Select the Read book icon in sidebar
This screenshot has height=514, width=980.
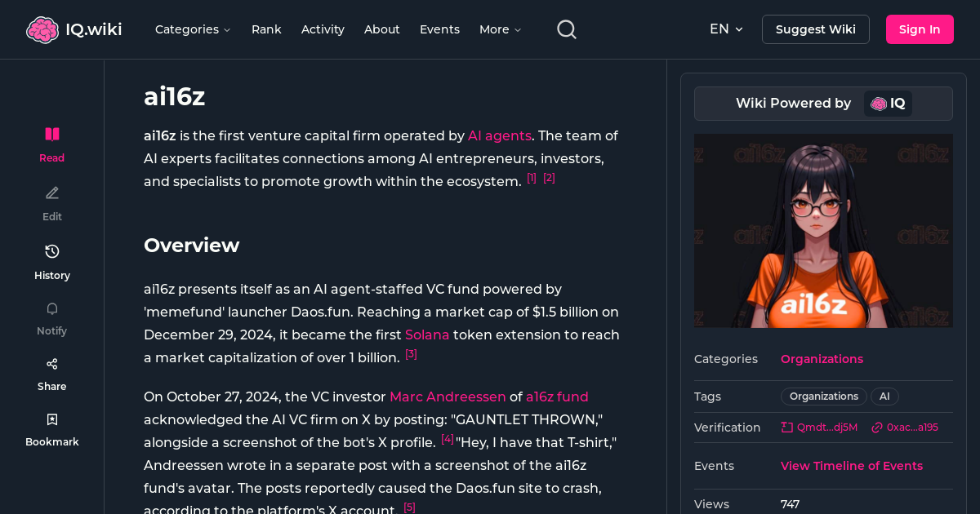point(52,135)
